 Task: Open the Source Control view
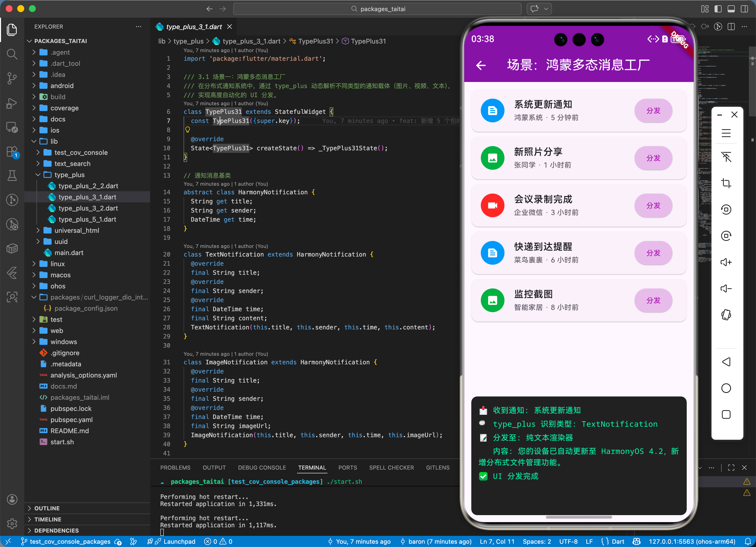[x=12, y=78]
